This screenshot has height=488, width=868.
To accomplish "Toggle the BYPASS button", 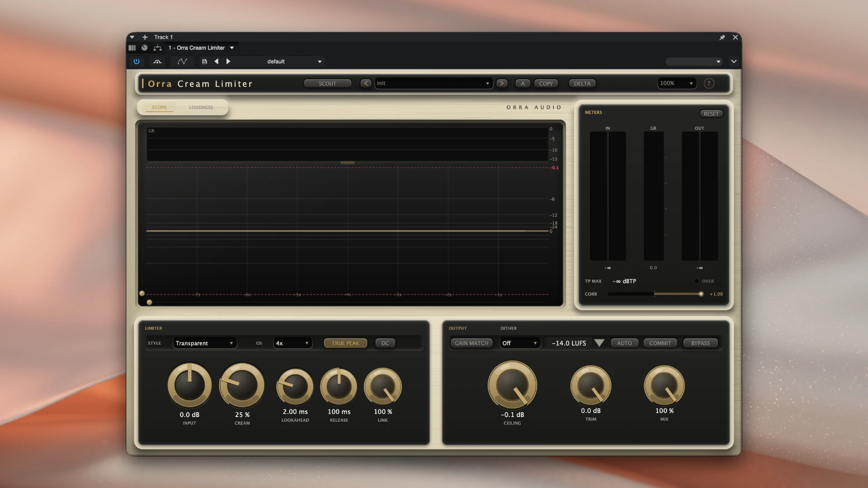I will [700, 343].
